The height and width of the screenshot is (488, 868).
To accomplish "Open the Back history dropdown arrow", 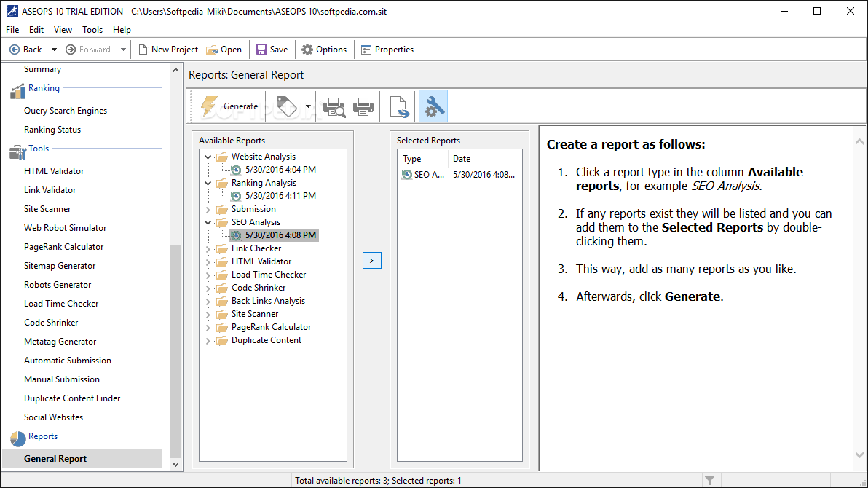I will [x=54, y=50].
